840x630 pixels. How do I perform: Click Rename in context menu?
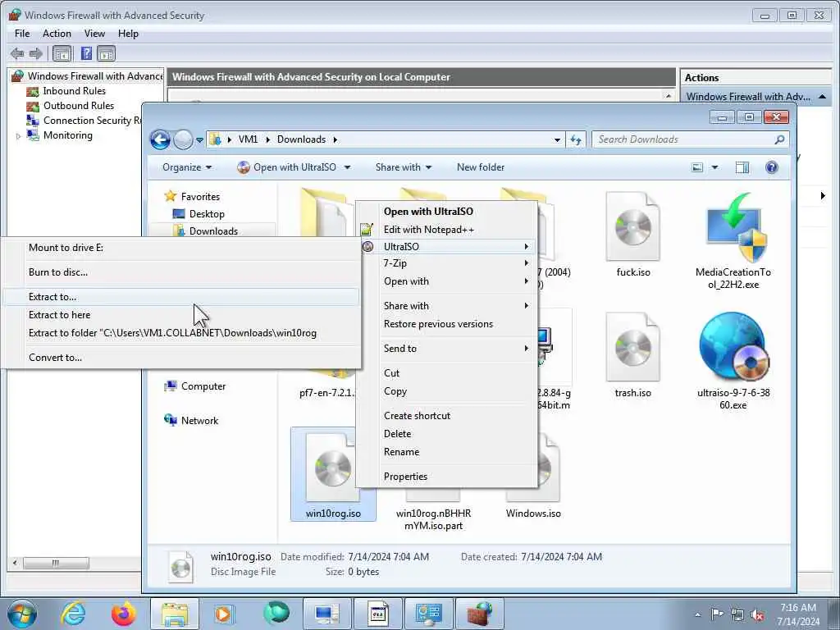(447, 452)
